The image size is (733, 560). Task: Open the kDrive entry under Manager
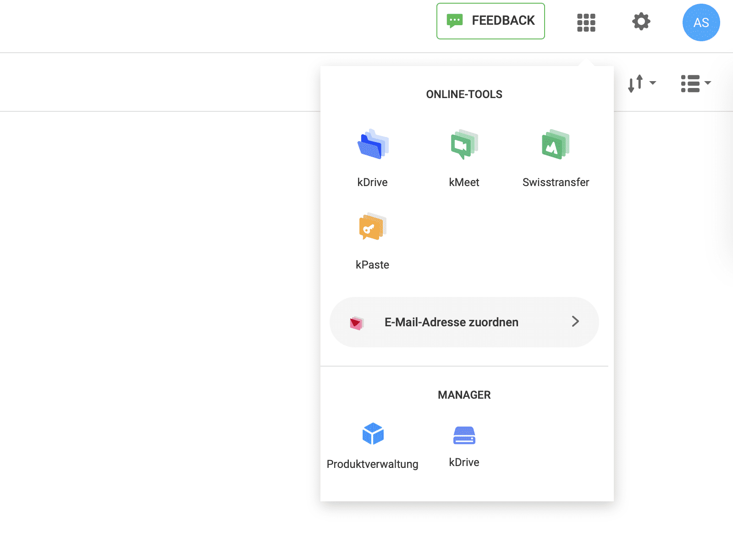pyautogui.click(x=464, y=435)
